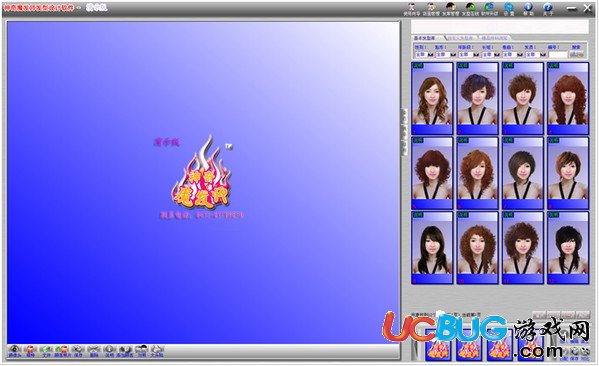Click the red model figure icon
The width and height of the screenshot is (599, 366).
tap(30, 351)
